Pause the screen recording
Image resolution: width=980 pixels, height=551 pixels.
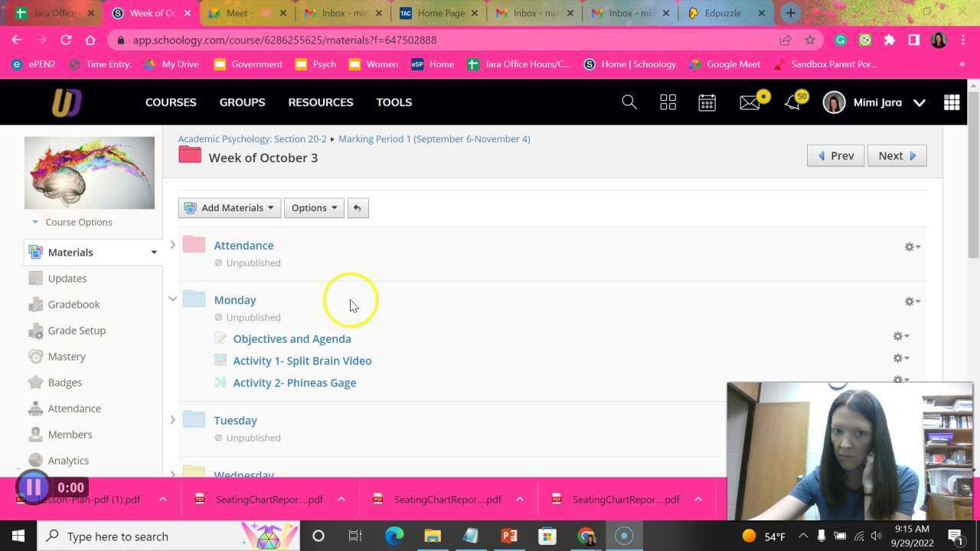tap(33, 487)
